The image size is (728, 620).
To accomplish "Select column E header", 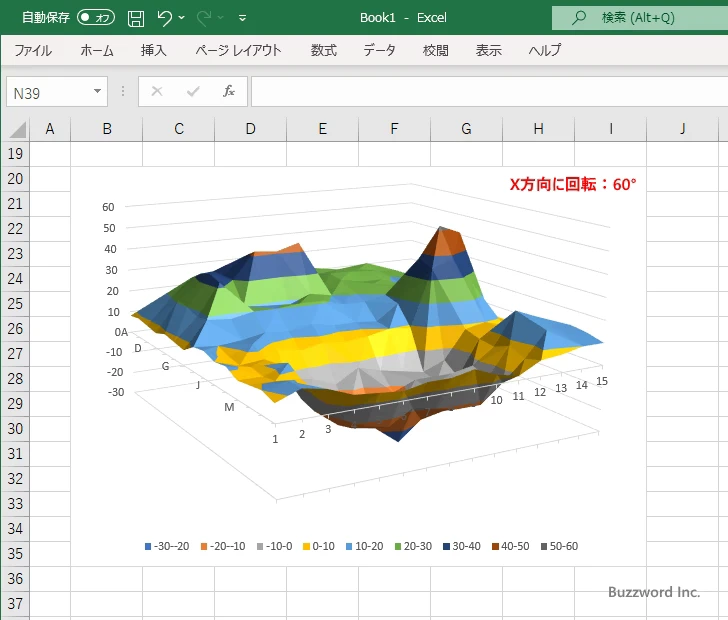I will [x=323, y=129].
